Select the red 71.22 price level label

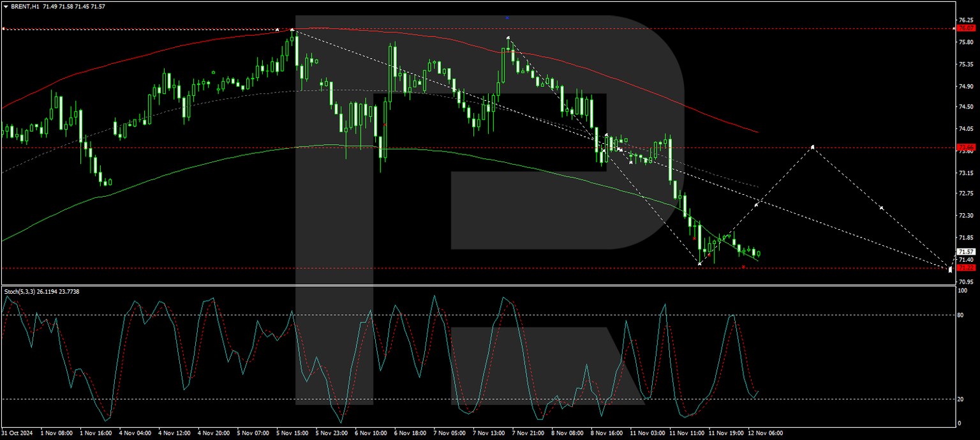966,268
